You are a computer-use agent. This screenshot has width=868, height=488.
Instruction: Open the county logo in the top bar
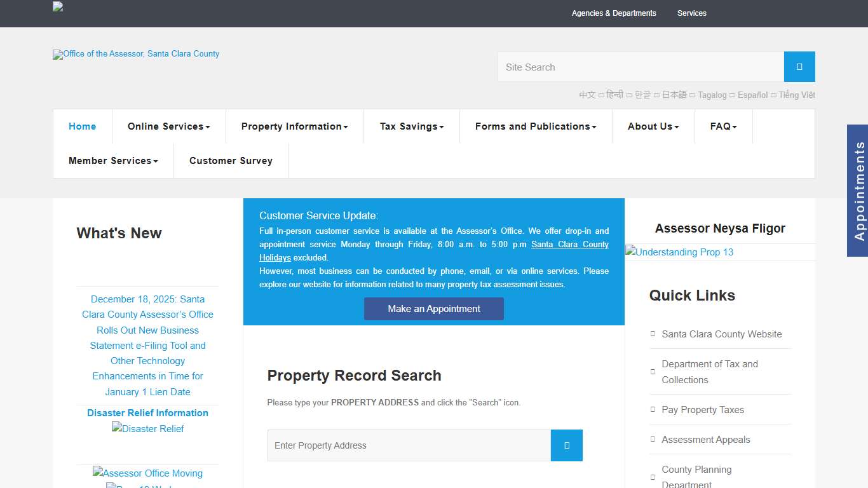[x=57, y=6]
